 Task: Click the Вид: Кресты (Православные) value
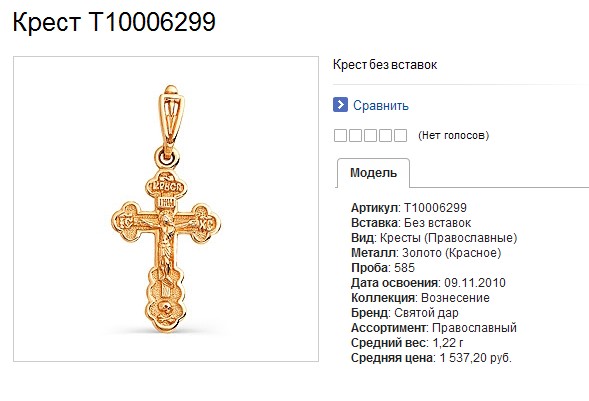(449, 238)
